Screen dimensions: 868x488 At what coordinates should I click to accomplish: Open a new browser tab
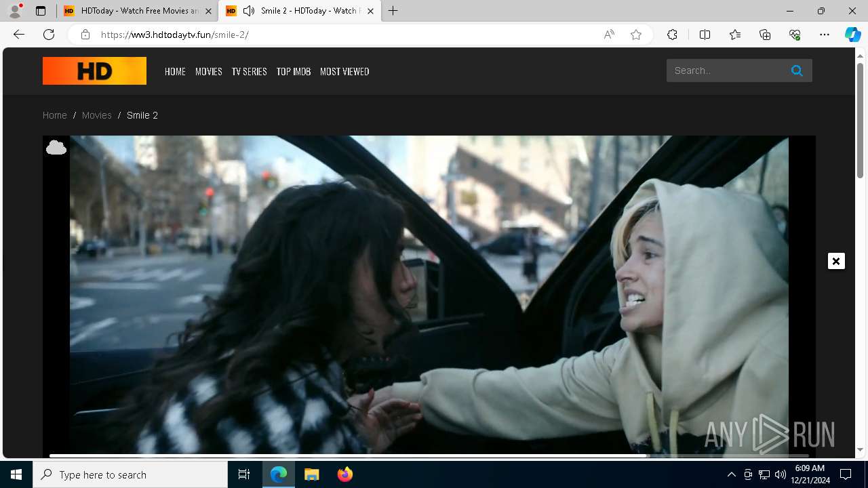393,11
